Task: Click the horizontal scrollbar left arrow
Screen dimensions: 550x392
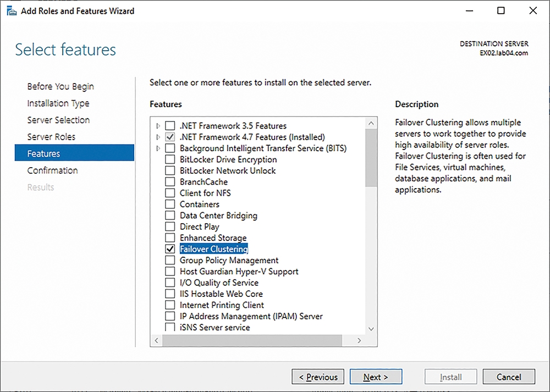Action: [x=156, y=340]
